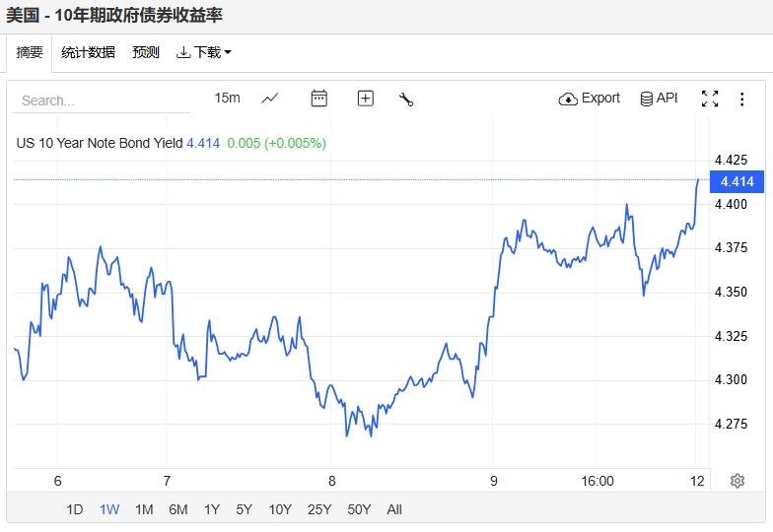The image size is (773, 532).
Task: Open the calendar date range picker
Action: point(319,99)
